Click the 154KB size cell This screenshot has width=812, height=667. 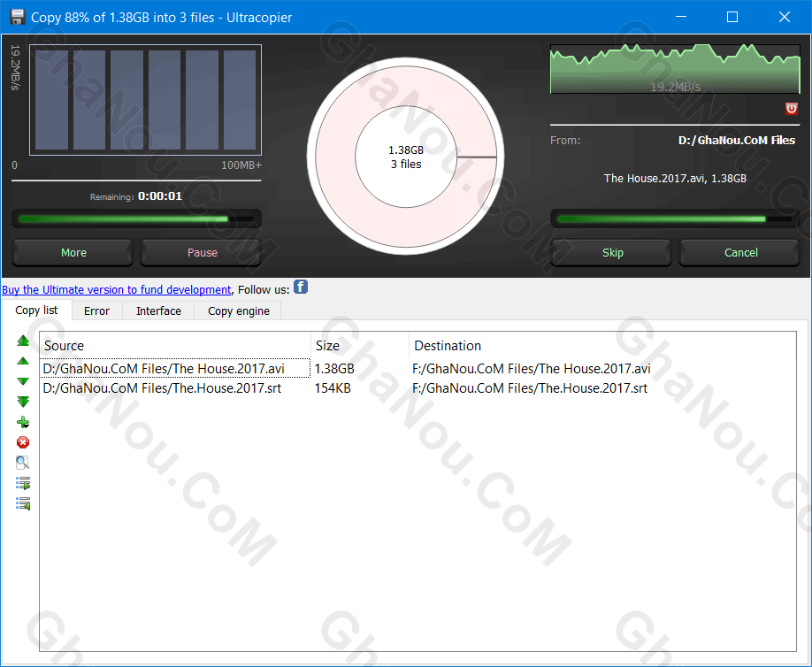(x=333, y=388)
